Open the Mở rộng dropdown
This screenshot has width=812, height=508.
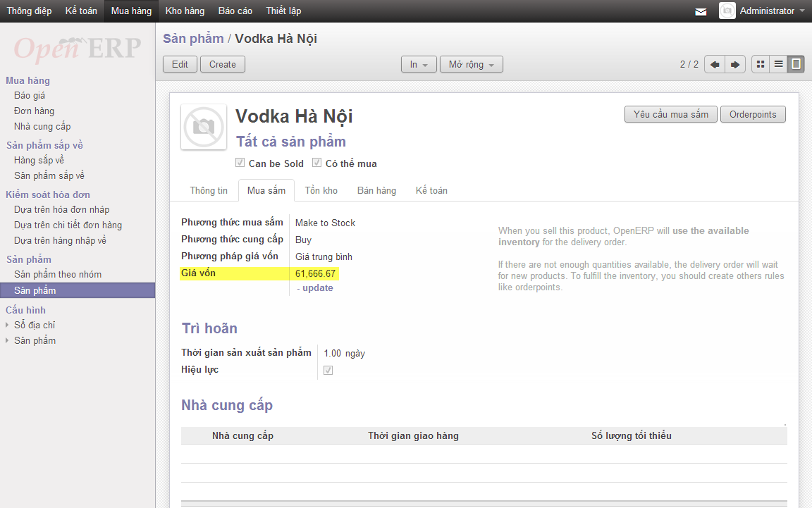click(472, 64)
